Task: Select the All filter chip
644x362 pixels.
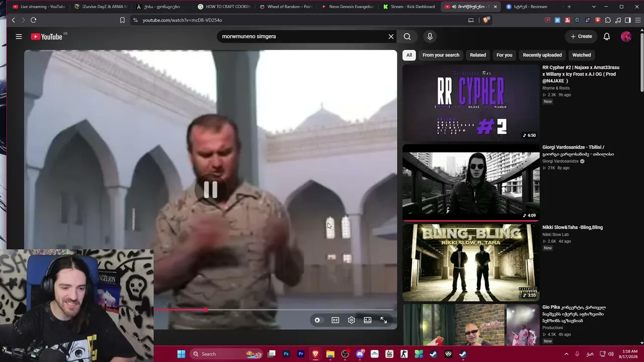Action: coord(409,55)
